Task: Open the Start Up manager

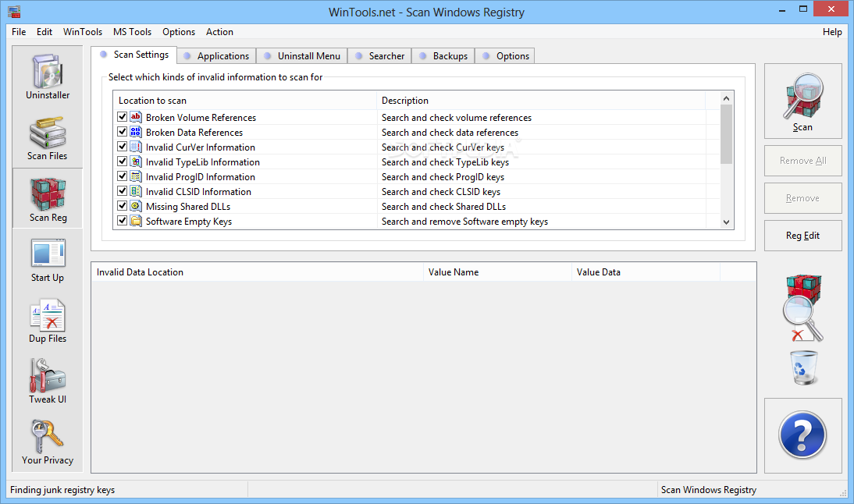Action: click(48, 260)
